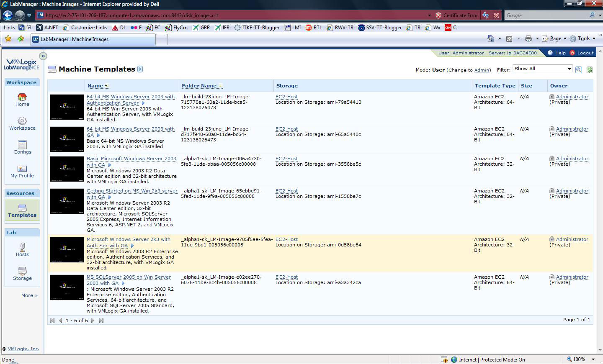Click thumbnail of the 64-bit Authentication Server template
Screen dimensions: 603x364
point(67,107)
